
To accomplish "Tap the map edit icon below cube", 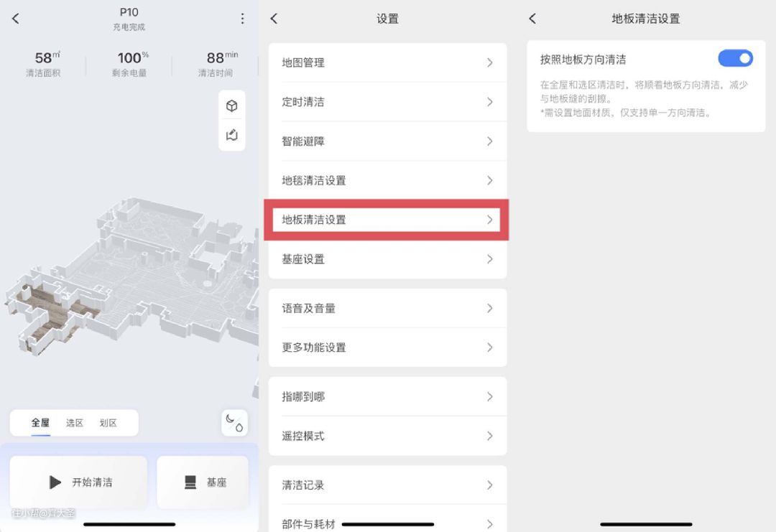I will [x=231, y=135].
